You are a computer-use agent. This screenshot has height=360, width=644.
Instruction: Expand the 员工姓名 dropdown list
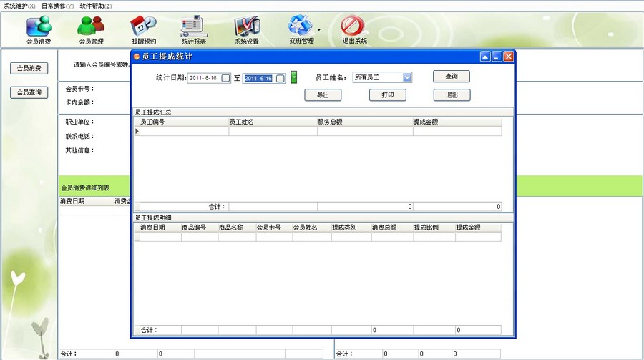pos(407,77)
